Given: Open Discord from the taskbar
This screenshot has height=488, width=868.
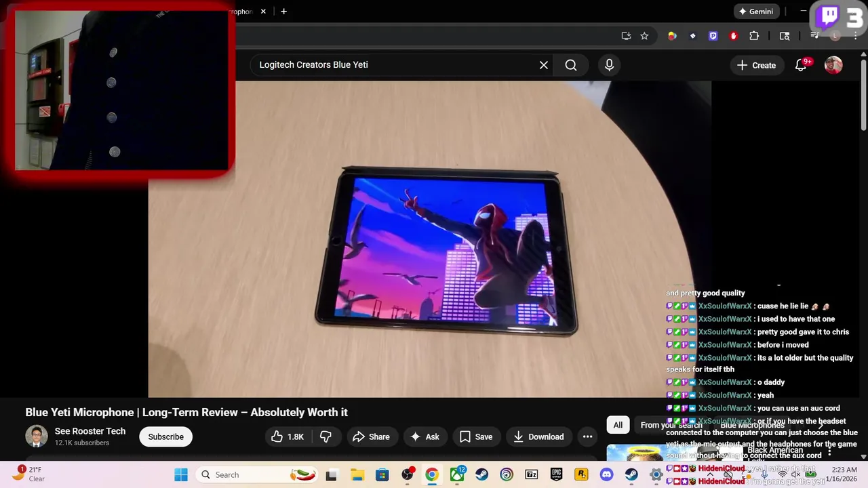Looking at the screenshot, I should (606, 474).
